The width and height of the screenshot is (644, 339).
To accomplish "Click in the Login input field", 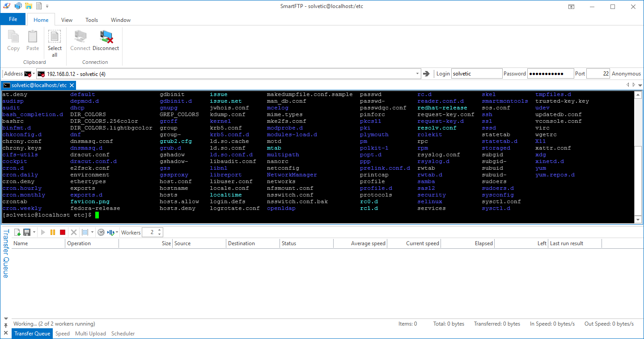I will (476, 74).
